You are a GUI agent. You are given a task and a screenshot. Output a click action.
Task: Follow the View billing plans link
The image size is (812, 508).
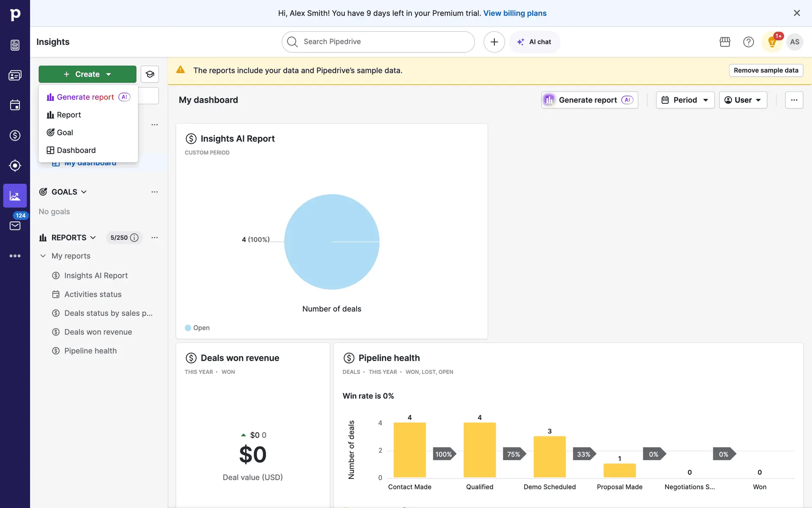coord(515,13)
